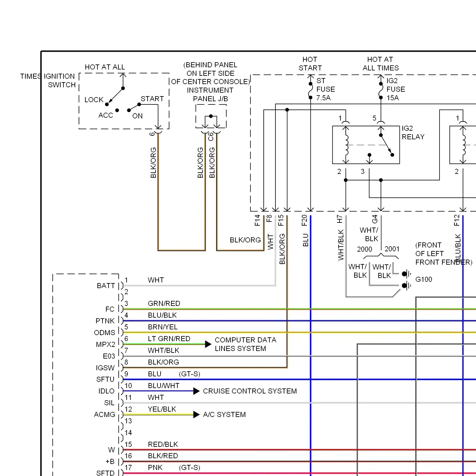The height and width of the screenshot is (476, 476).
Task: Select the G100 ground label
Action: click(424, 279)
